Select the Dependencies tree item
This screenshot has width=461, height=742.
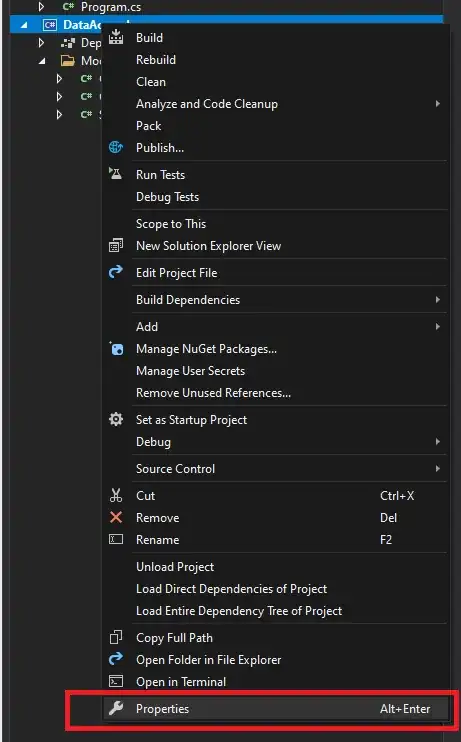point(80,43)
